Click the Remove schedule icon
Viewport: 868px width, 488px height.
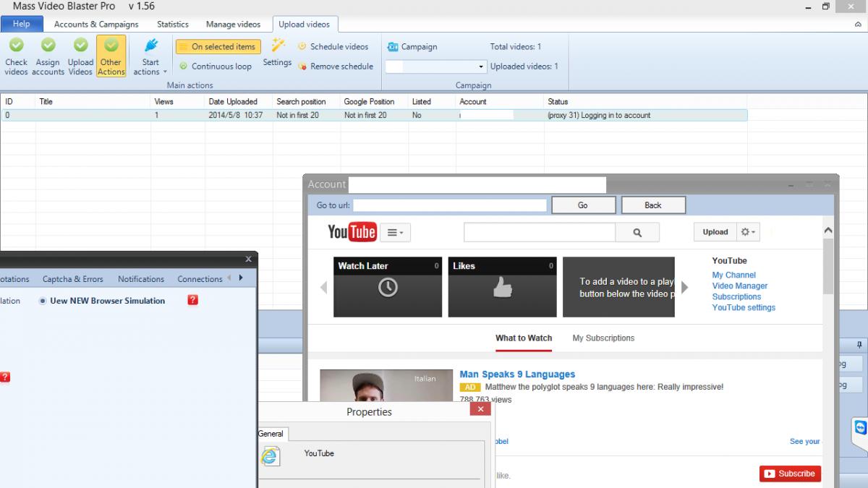(x=302, y=66)
